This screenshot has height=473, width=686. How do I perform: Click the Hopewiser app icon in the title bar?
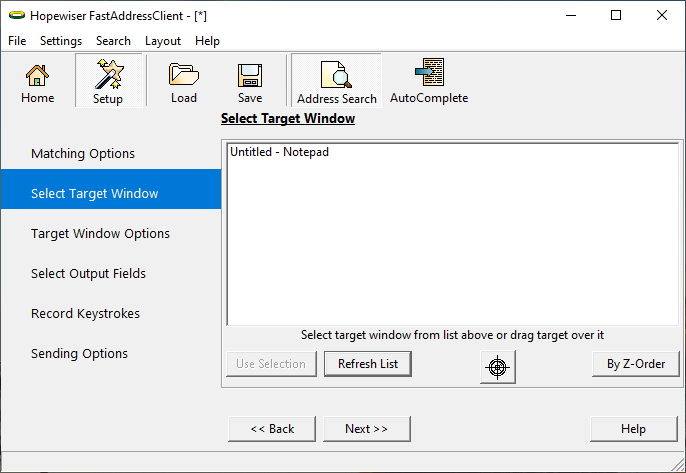point(17,15)
